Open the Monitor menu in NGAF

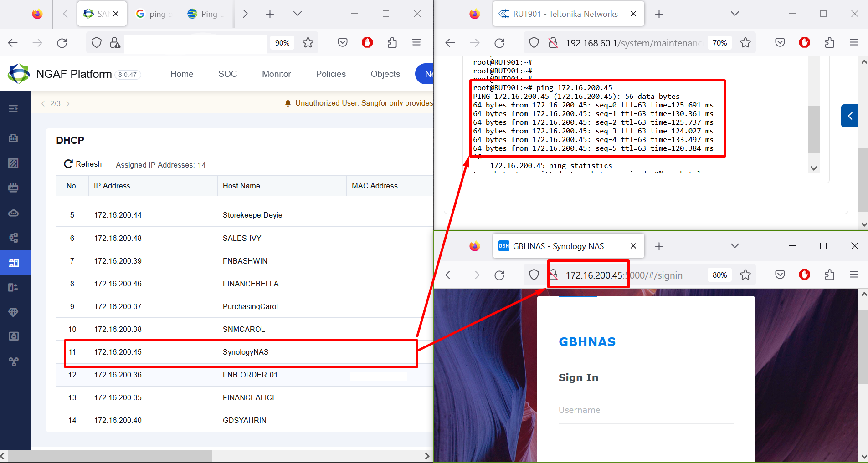[x=276, y=74]
